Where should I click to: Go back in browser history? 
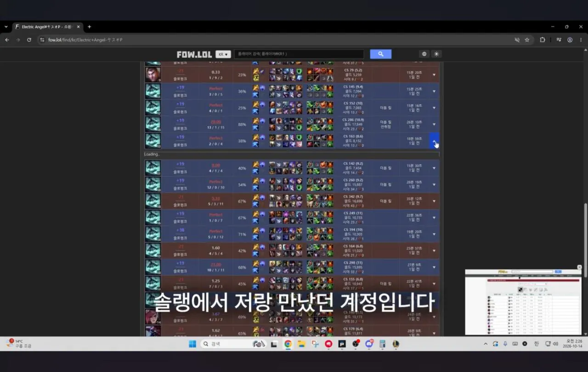click(7, 40)
